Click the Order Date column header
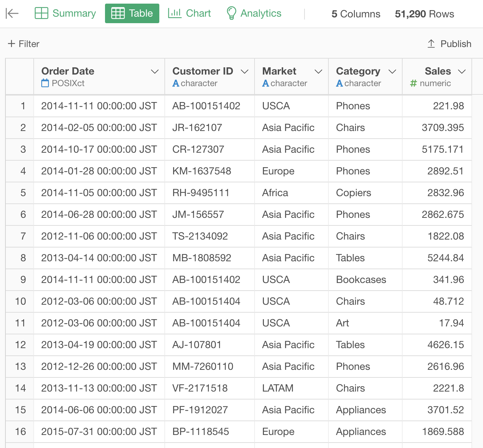 tap(99, 77)
